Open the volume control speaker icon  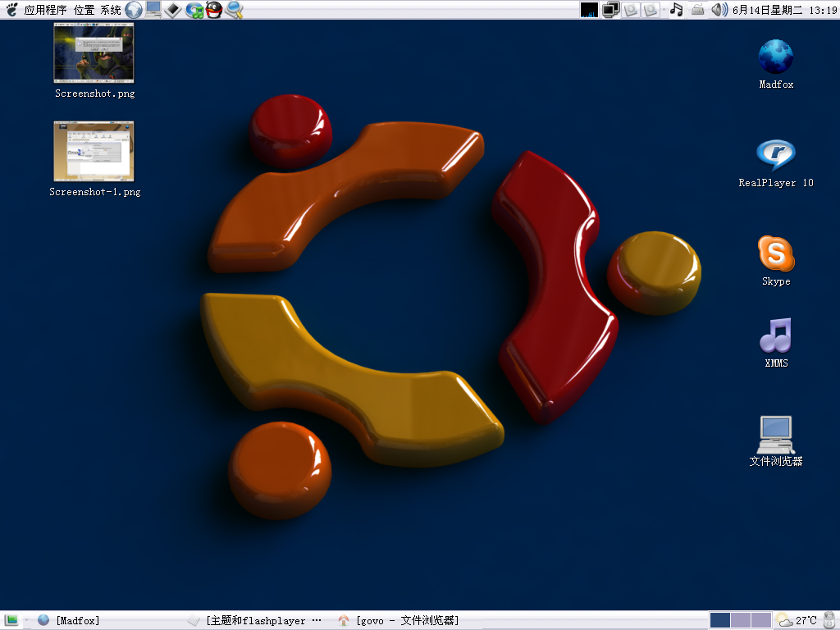pyautogui.click(x=719, y=10)
